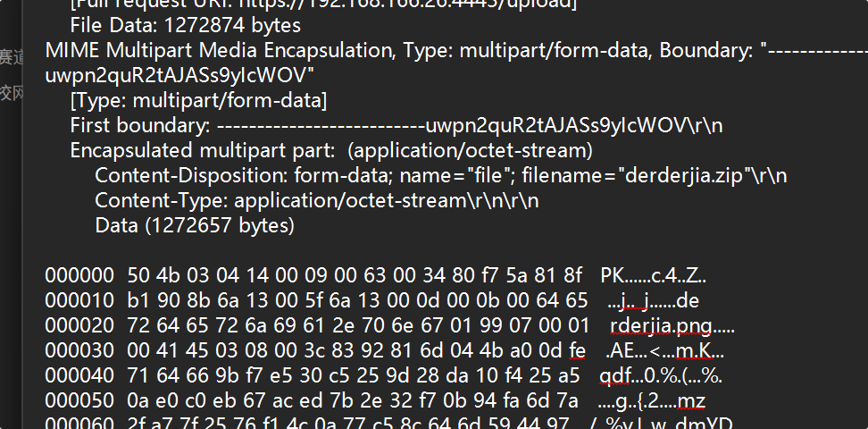Click the derderjia.zip filename text
Viewport: 868px width, 429px height.
pos(684,175)
